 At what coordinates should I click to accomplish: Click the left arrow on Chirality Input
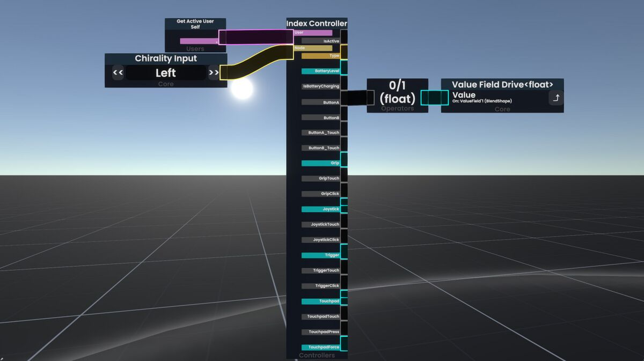click(x=117, y=72)
